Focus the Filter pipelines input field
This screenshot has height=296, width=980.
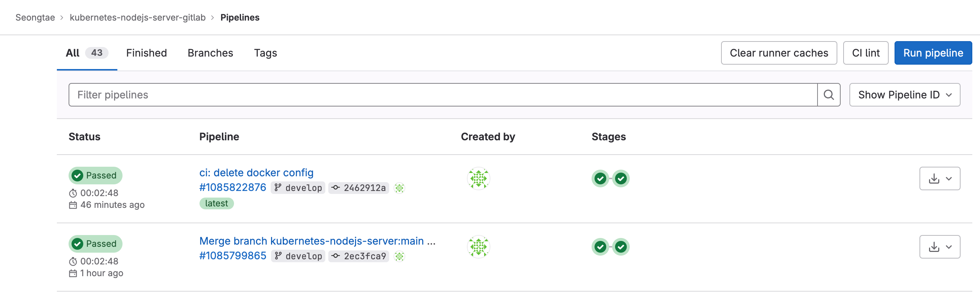(x=443, y=95)
